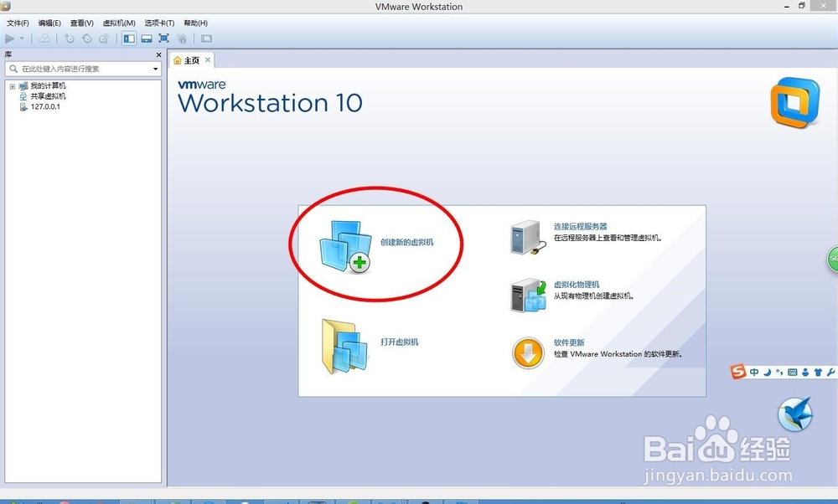Click the 从现有物理机创建虚拟机 description
Screen dimensions: 838x504
coord(593,296)
